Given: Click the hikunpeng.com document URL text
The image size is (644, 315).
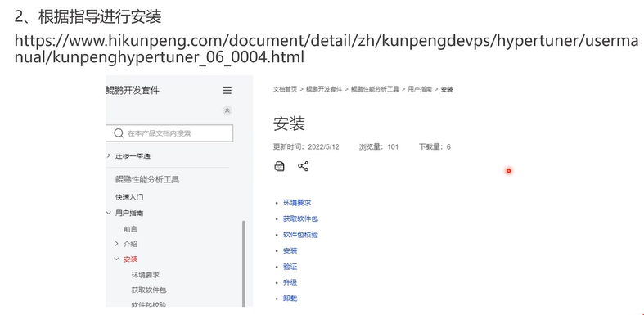Looking at the screenshot, I should click(x=327, y=49).
